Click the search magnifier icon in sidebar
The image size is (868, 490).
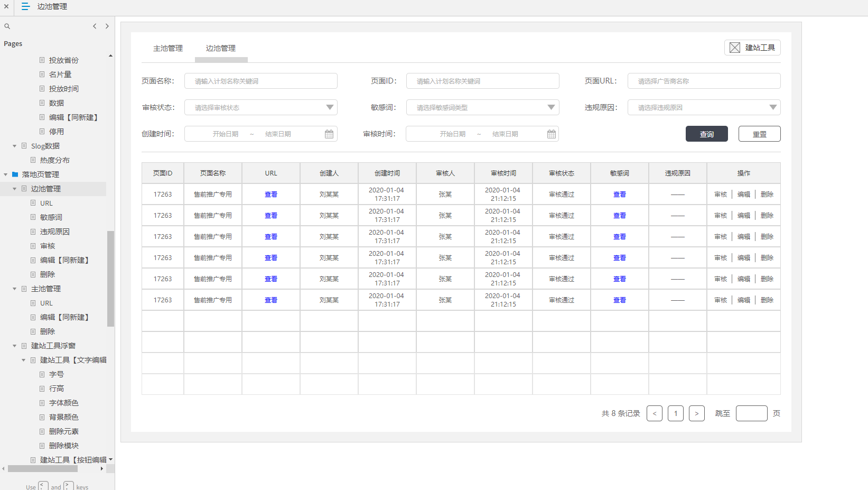pos(7,26)
